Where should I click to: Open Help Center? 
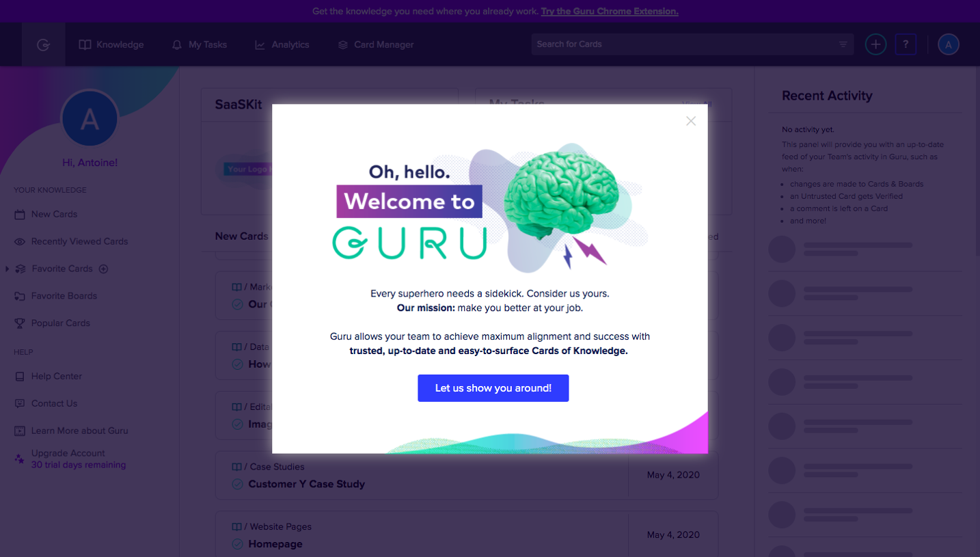[56, 376]
